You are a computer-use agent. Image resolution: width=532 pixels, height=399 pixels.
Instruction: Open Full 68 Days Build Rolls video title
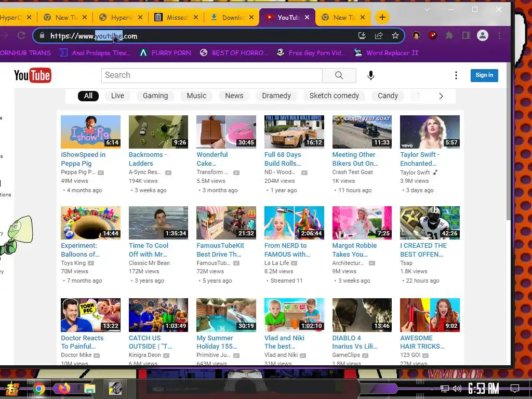tap(283, 159)
